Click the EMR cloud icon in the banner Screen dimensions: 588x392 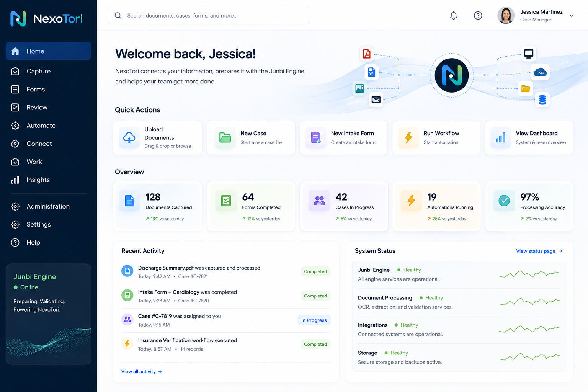tap(540, 72)
